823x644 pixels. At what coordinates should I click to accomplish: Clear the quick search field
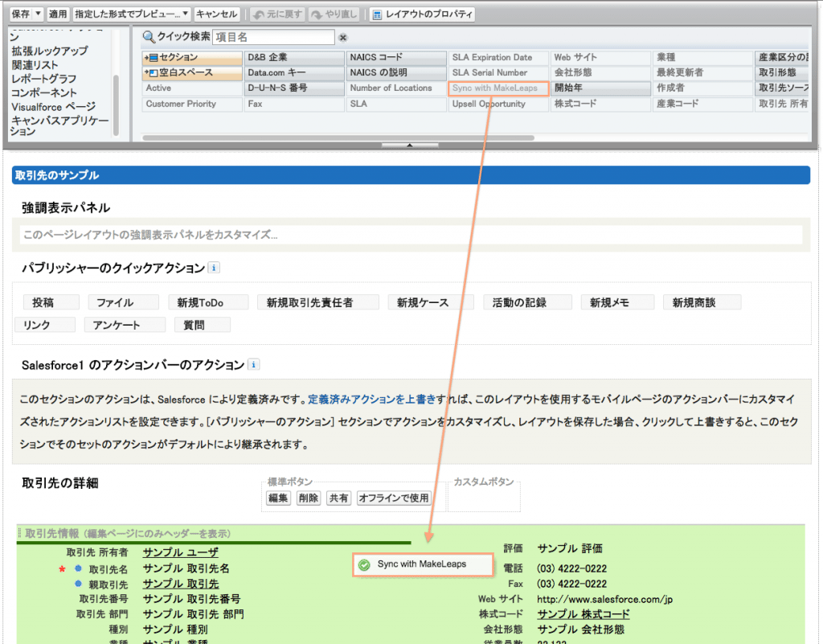(x=342, y=37)
